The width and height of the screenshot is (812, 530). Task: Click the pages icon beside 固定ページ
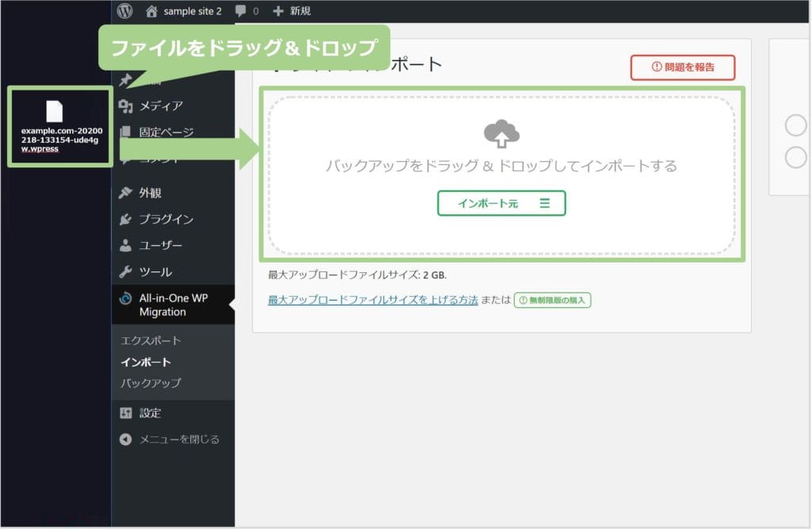(125, 132)
